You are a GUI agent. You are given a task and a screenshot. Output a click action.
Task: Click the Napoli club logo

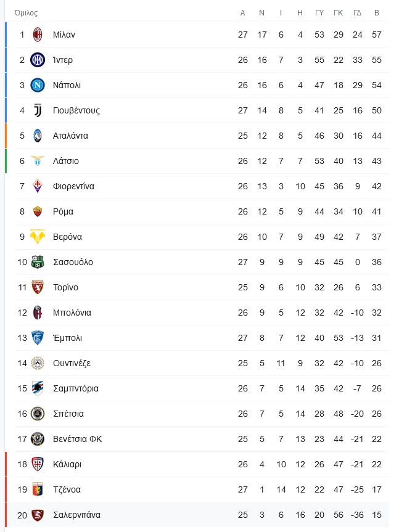tap(38, 85)
